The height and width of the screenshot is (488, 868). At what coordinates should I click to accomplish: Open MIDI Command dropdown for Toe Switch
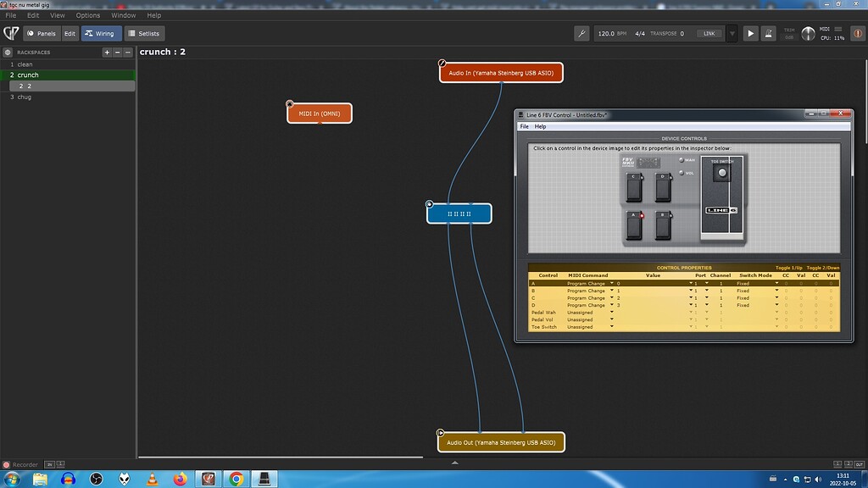612,326
